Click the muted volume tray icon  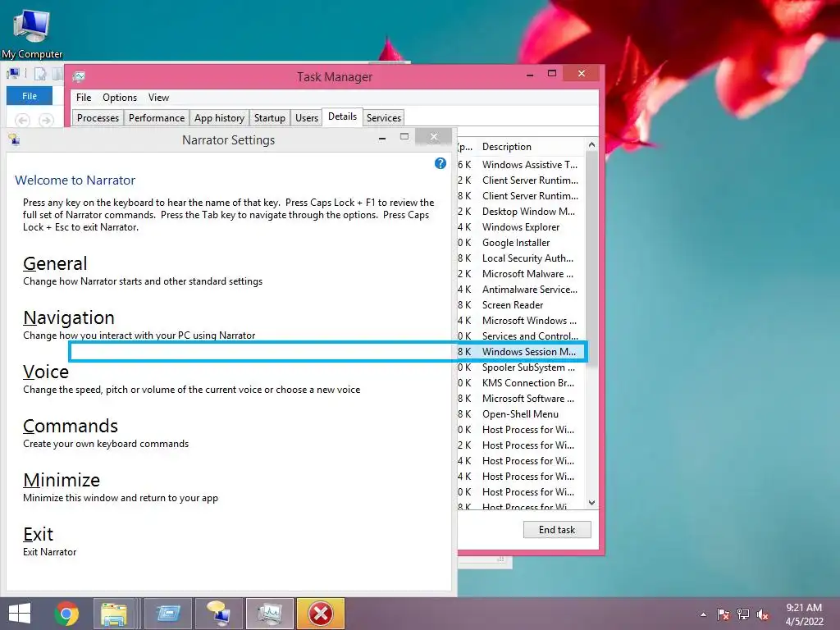click(763, 614)
